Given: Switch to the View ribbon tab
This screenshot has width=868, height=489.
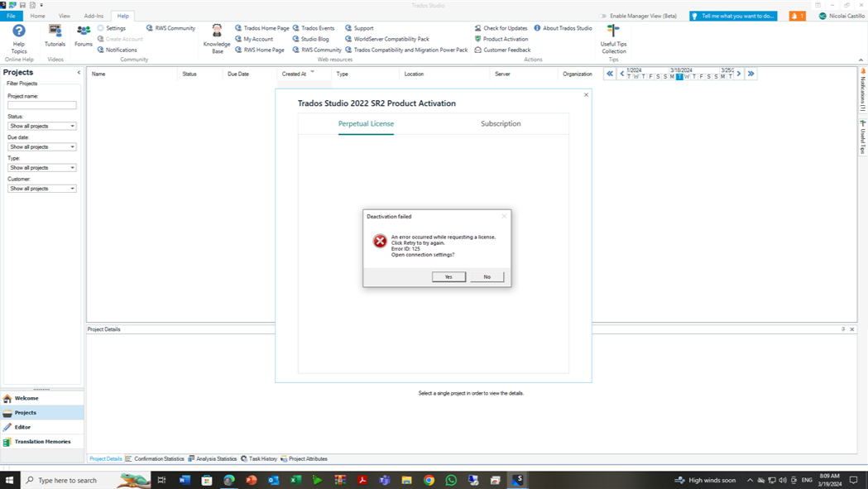Looking at the screenshot, I should click(65, 16).
